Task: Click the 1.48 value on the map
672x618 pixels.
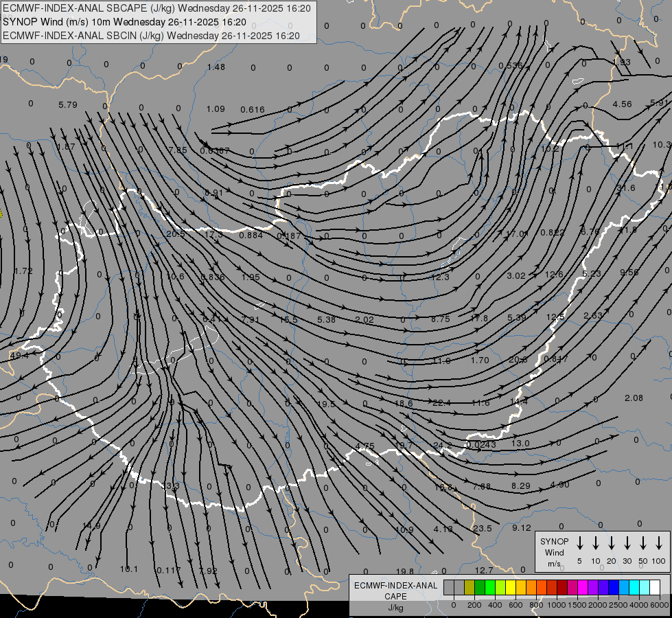Action: click(x=216, y=67)
